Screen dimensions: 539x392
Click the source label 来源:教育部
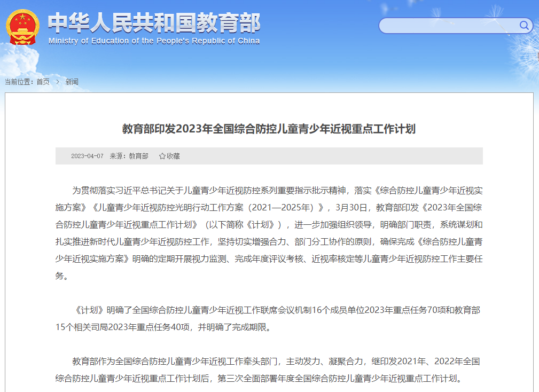click(129, 156)
